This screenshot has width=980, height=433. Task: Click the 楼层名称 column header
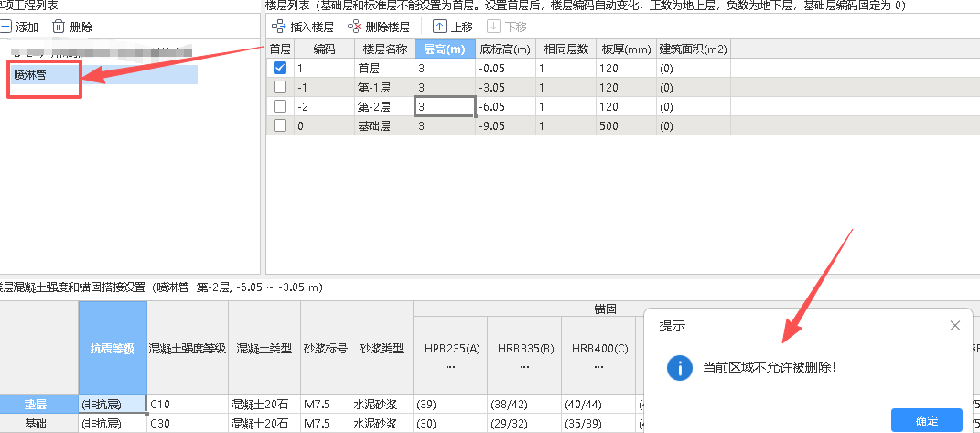pos(383,49)
